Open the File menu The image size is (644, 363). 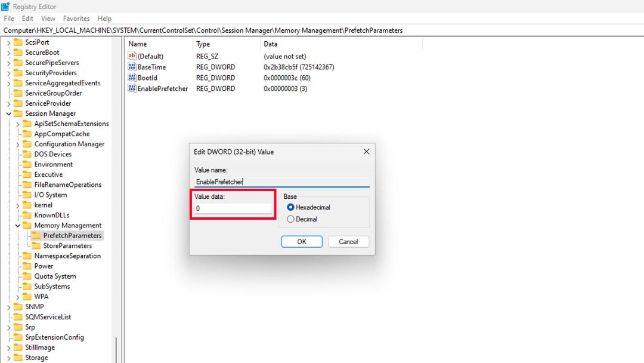(x=9, y=19)
